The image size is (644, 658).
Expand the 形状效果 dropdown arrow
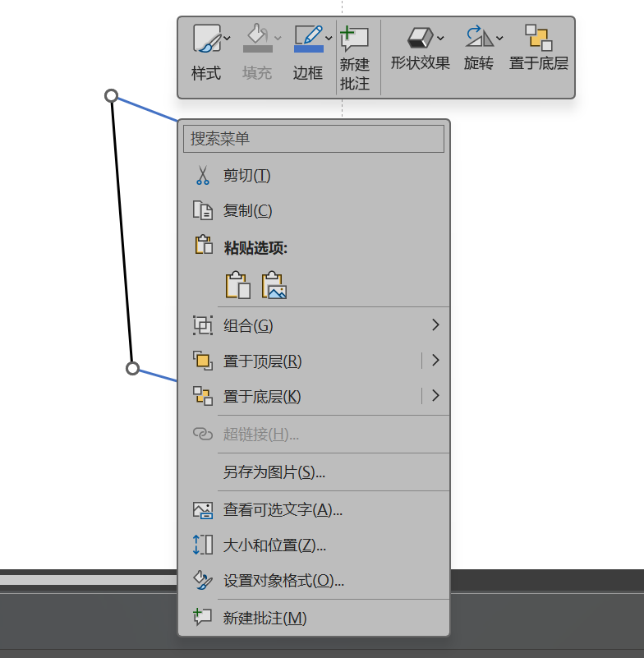440,38
